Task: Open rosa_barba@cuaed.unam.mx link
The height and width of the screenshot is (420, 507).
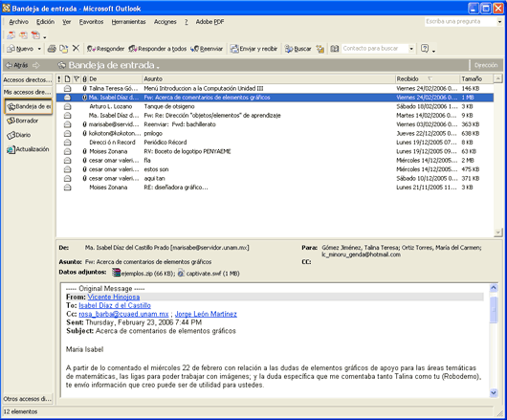Action: [123, 314]
